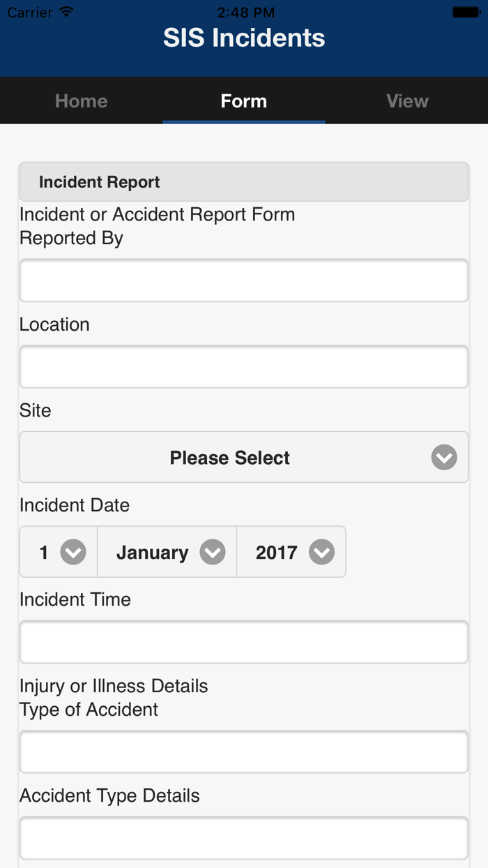Click the Reported By text field
488x868 pixels.
(243, 280)
